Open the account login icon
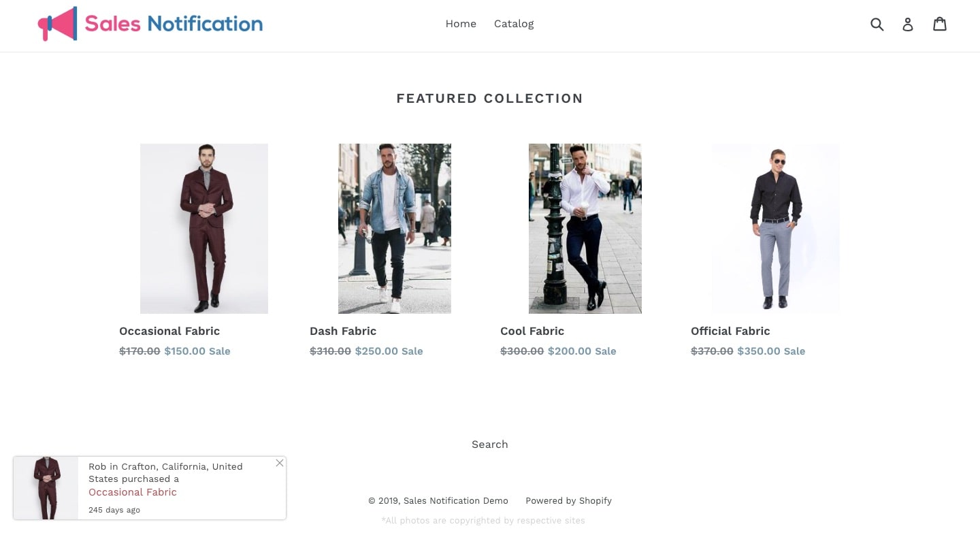 click(x=908, y=25)
